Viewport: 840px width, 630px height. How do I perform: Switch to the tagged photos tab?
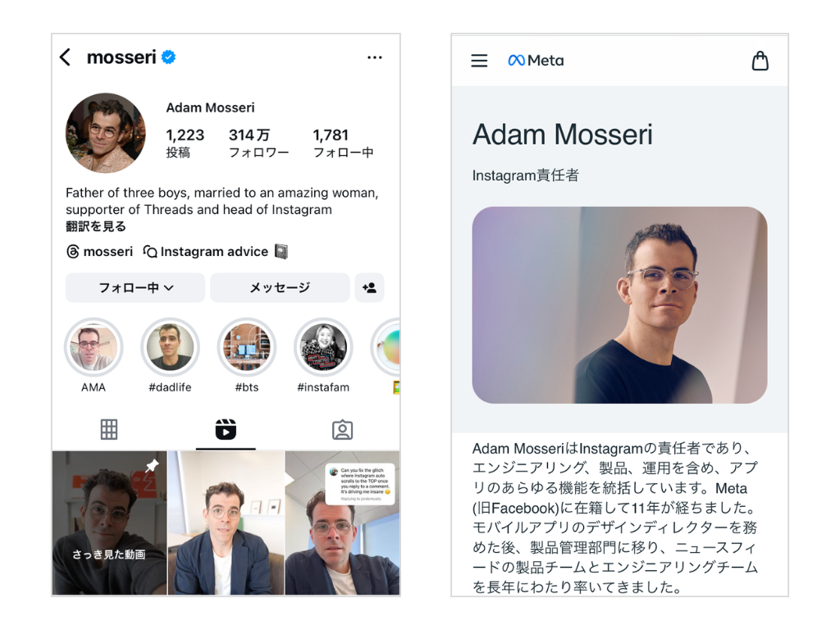pos(342,430)
